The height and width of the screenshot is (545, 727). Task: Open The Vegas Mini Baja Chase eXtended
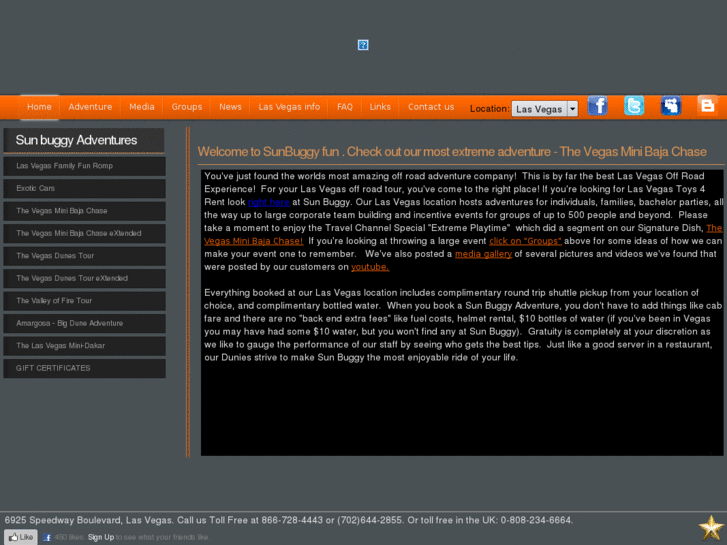click(84, 233)
